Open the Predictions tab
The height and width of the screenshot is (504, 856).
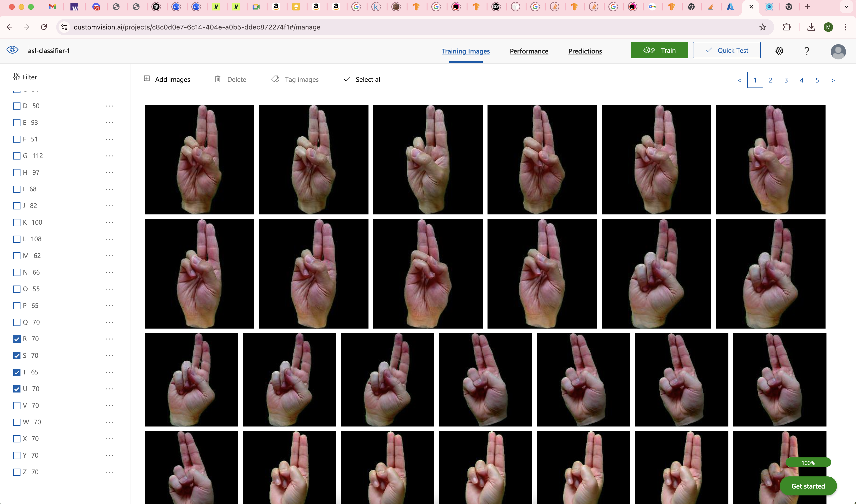pos(585,51)
